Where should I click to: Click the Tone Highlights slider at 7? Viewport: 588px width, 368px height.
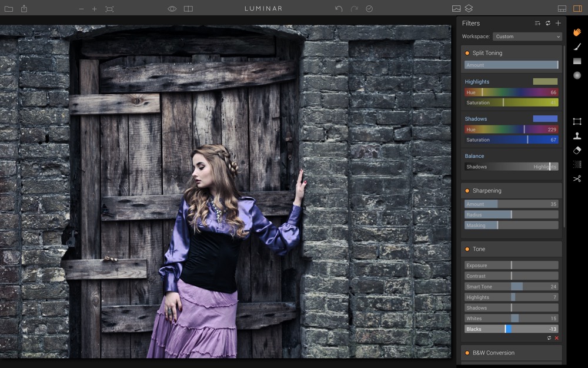pyautogui.click(x=512, y=297)
